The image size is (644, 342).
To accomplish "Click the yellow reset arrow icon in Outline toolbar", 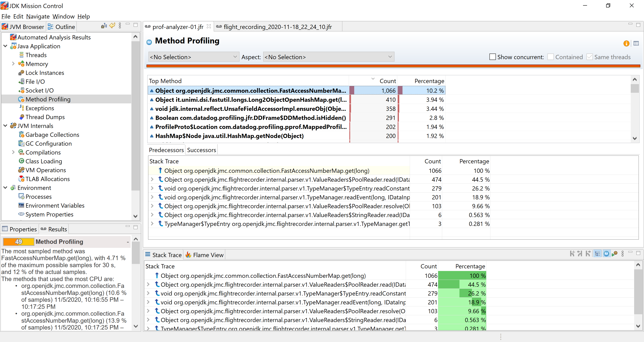I will pyautogui.click(x=112, y=26).
